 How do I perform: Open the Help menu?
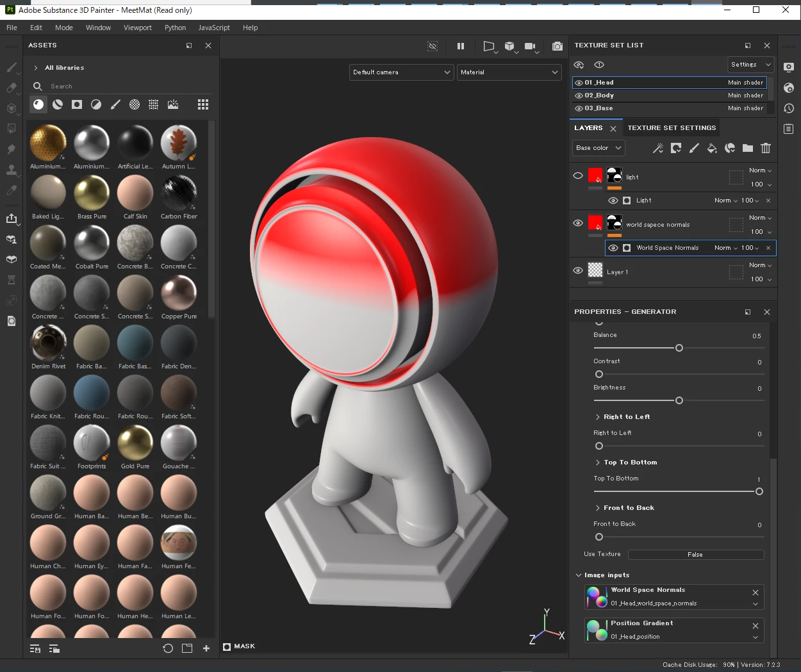pos(250,28)
